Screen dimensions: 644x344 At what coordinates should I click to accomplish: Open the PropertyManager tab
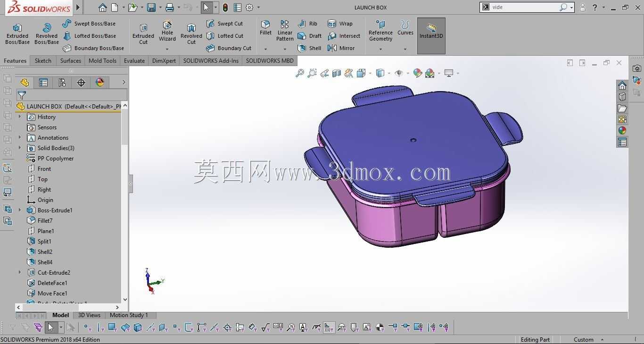click(43, 83)
